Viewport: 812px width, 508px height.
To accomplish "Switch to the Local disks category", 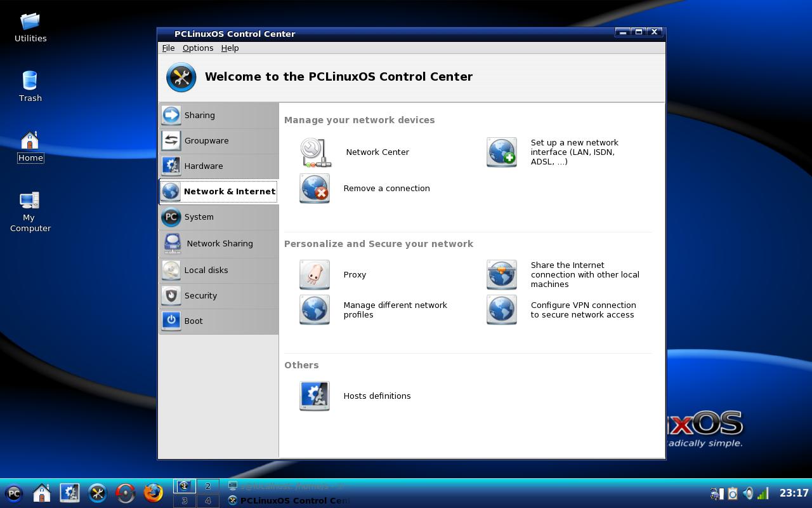I will coord(218,270).
